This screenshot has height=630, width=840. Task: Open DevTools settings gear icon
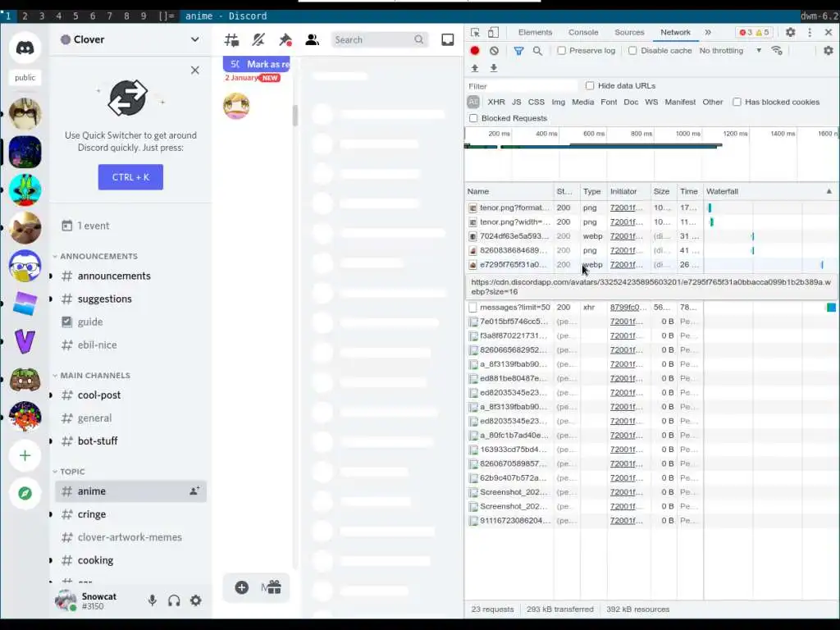790,32
